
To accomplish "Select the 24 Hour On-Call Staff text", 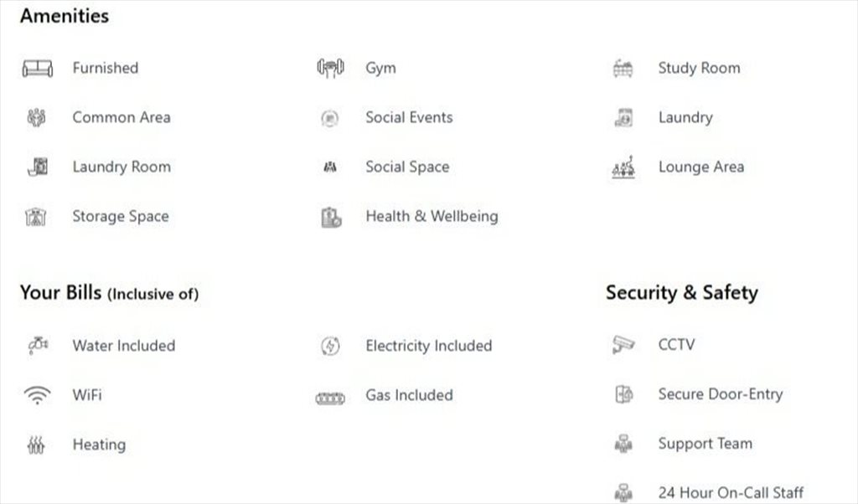I will point(731,492).
